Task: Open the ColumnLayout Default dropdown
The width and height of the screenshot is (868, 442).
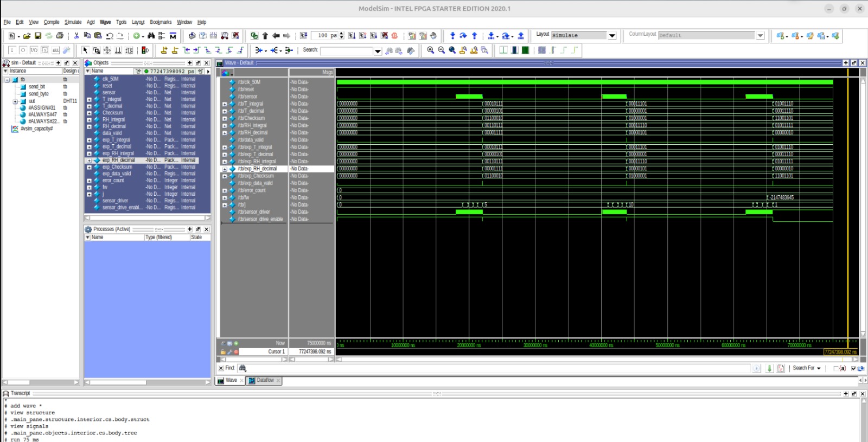Action: tap(760, 36)
